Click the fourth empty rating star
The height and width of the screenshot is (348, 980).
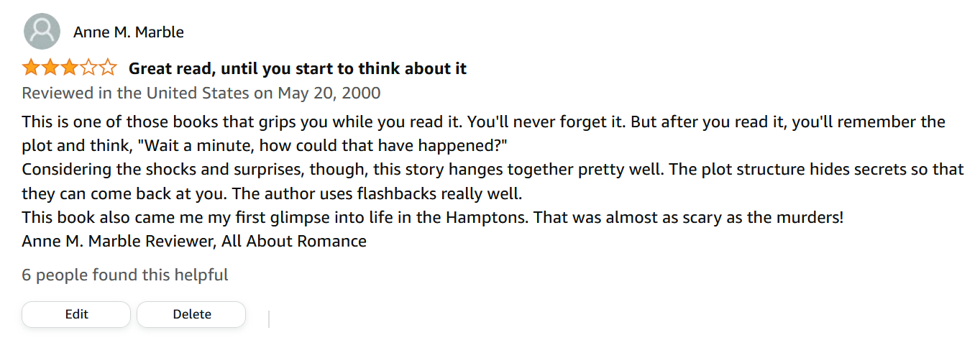pos(88,68)
